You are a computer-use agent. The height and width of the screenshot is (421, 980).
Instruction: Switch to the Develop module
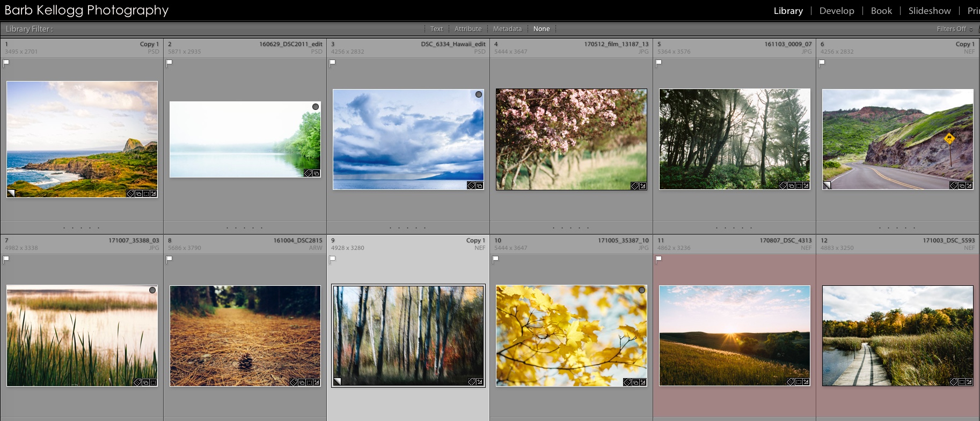[837, 11]
